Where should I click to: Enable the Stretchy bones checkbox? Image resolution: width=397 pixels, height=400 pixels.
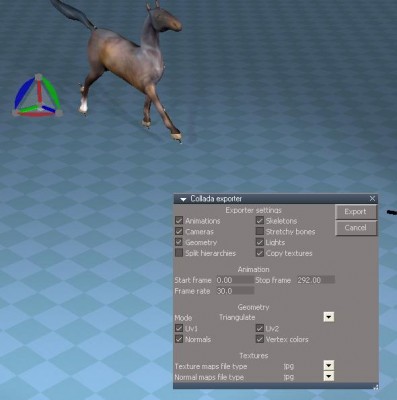[x=260, y=231]
